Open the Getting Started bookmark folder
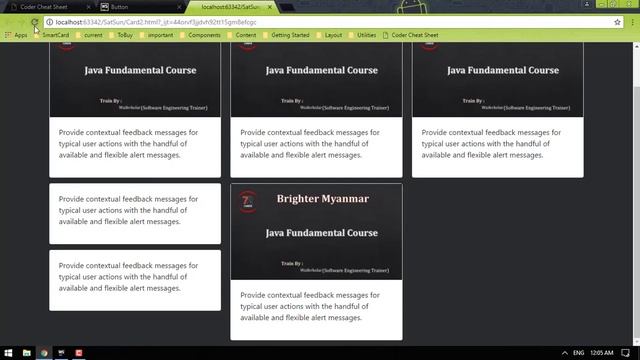The width and height of the screenshot is (640, 360). pyautogui.click(x=286, y=35)
